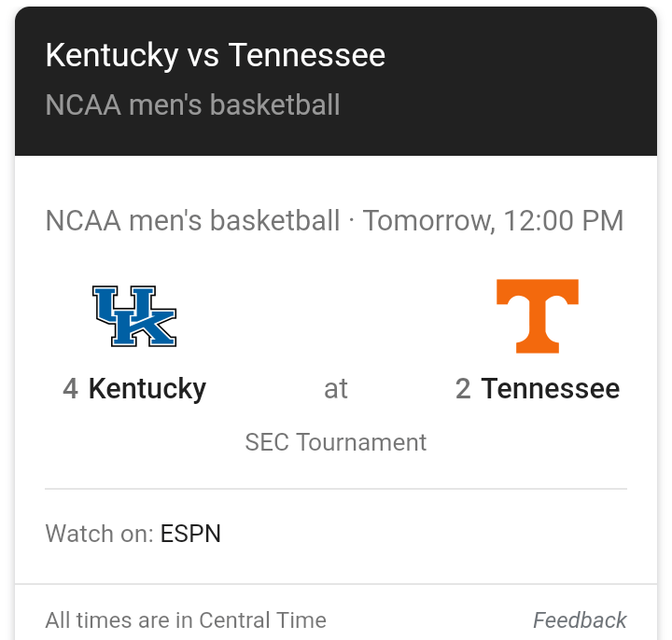672x640 pixels.
Task: Click the blank space between the team logos
Action: (336, 316)
